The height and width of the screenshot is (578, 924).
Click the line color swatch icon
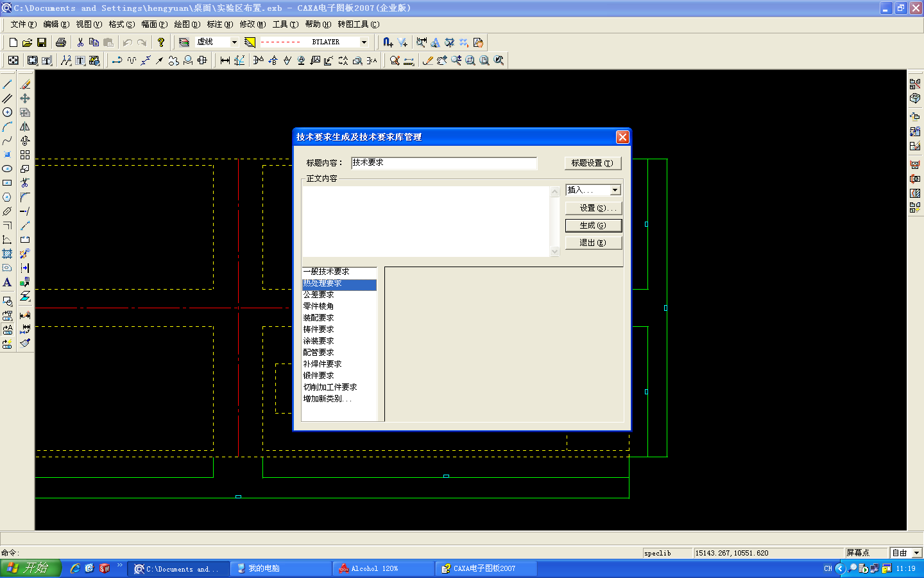tap(250, 42)
